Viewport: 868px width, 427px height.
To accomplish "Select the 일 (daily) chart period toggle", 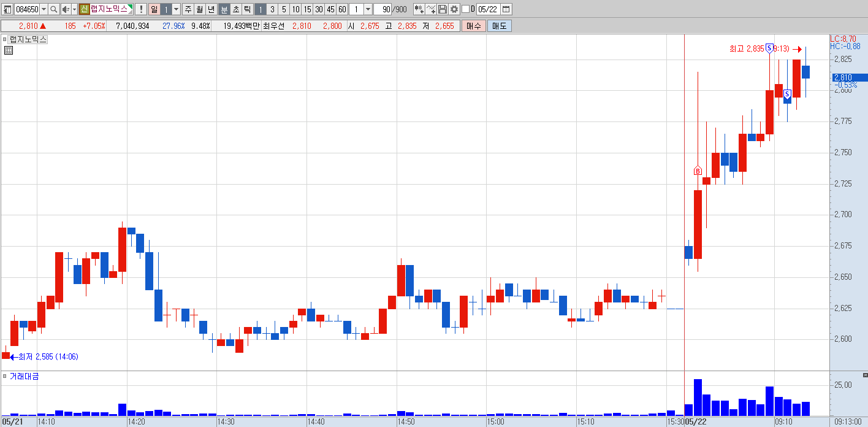I will pyautogui.click(x=154, y=9).
